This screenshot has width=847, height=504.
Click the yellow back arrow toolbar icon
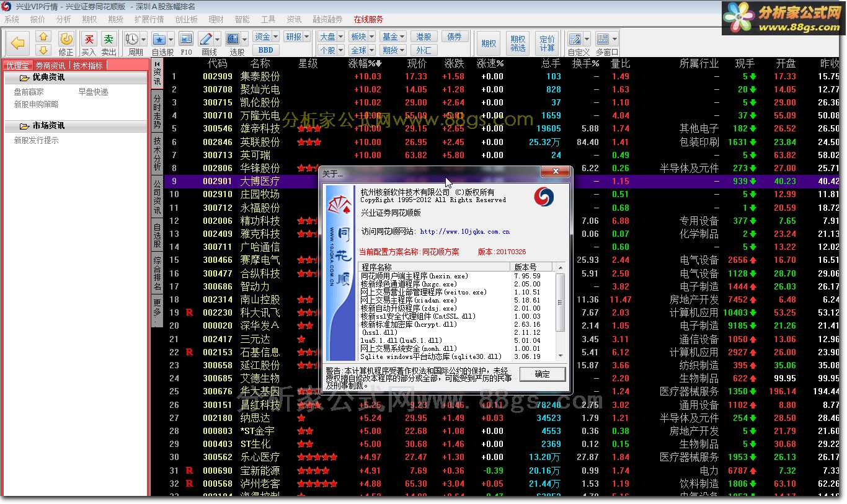point(18,43)
